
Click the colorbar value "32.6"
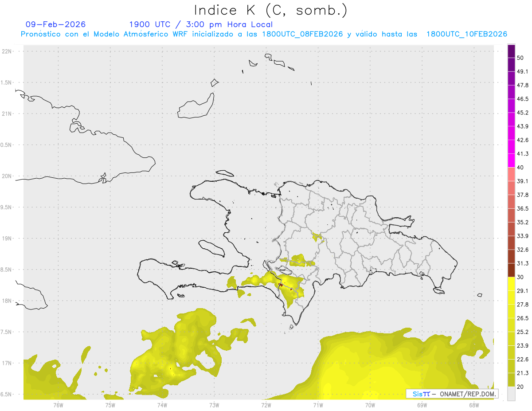[523, 250]
